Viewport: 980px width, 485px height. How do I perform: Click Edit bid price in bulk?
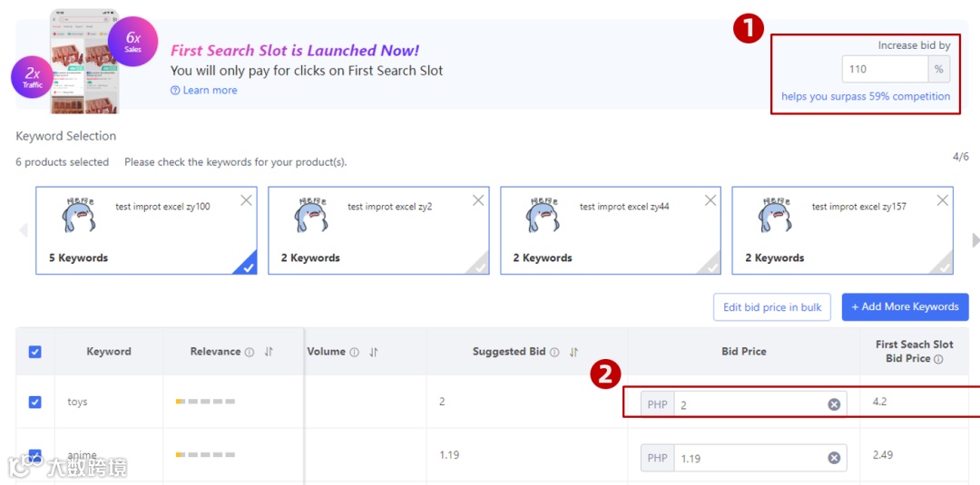click(x=772, y=307)
